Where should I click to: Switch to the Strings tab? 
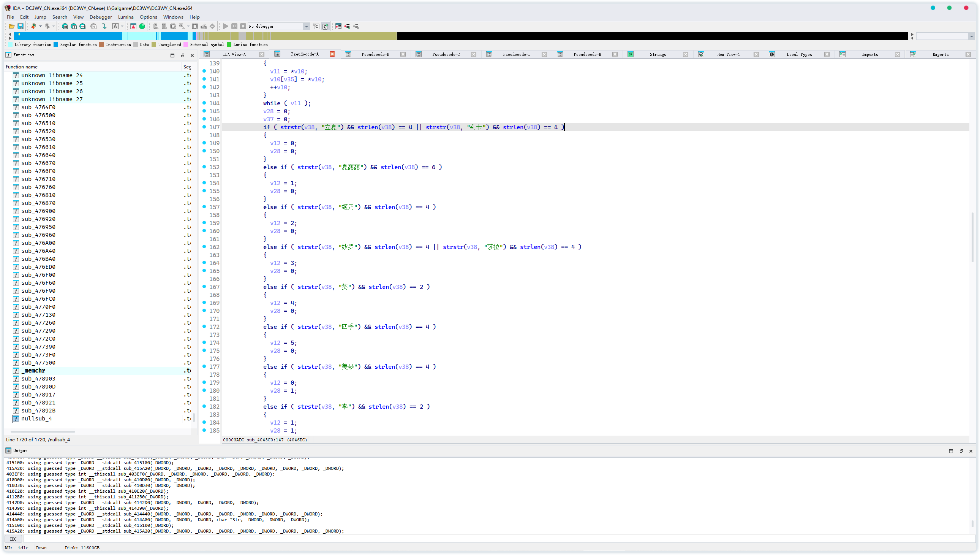coord(658,54)
